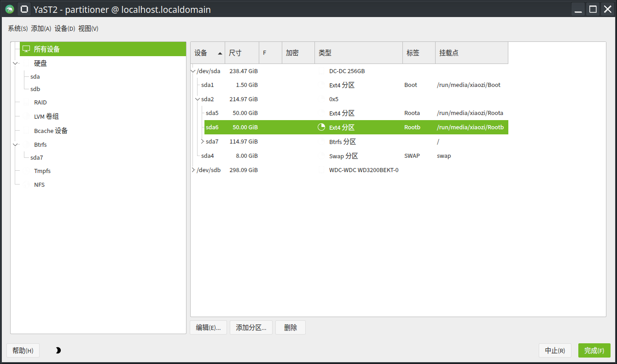
Task: Click the type icon in the sda4 Swap row
Action: (321, 156)
